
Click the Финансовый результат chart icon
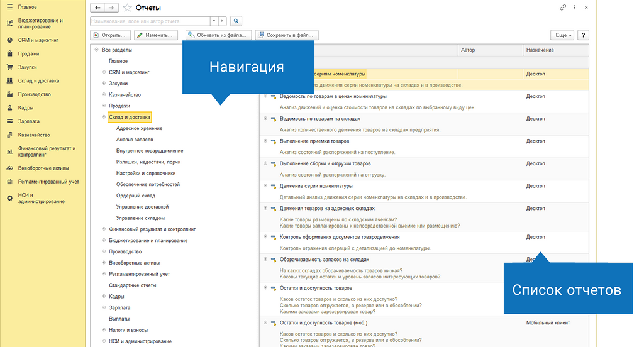[x=9, y=151]
